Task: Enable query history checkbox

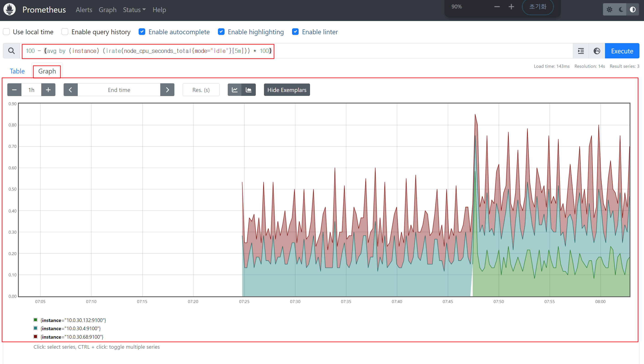Action: tap(65, 32)
